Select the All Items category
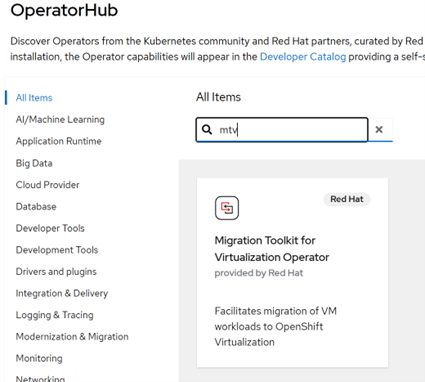 [x=34, y=98]
